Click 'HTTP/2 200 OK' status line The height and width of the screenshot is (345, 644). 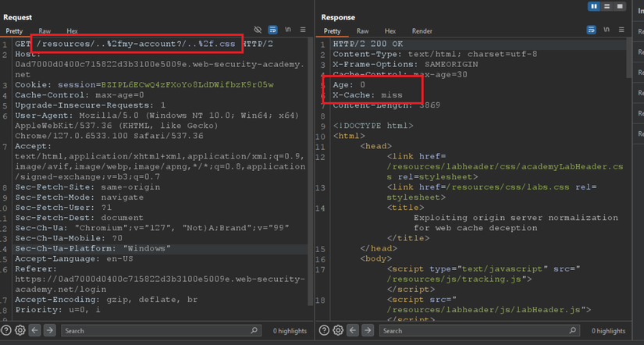(368, 44)
